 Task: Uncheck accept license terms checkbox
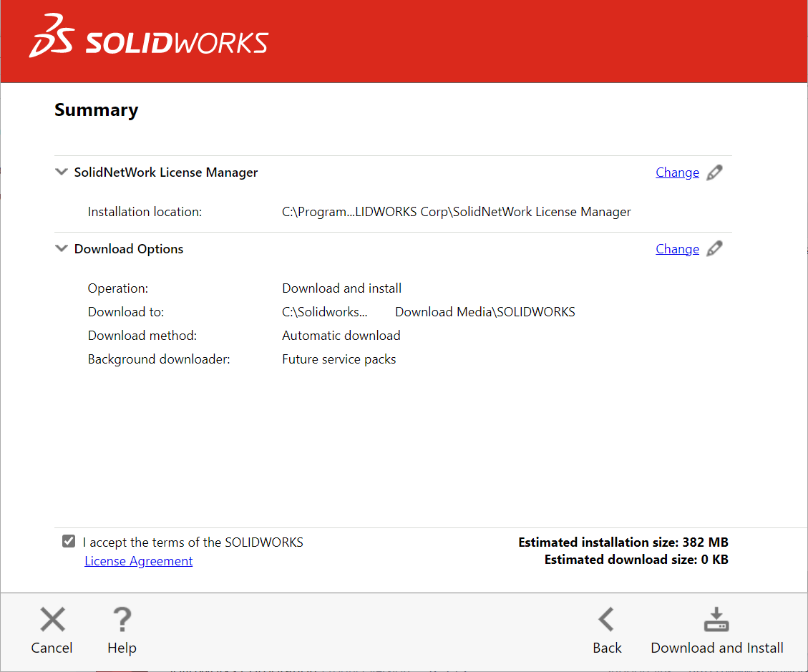69,541
